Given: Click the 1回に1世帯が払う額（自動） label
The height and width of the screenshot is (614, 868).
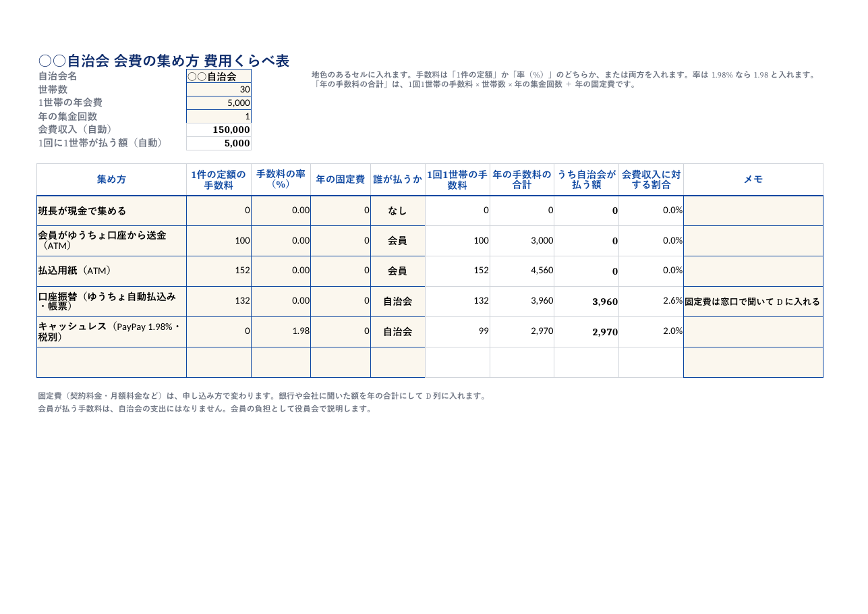Looking at the screenshot, I should click(102, 143).
